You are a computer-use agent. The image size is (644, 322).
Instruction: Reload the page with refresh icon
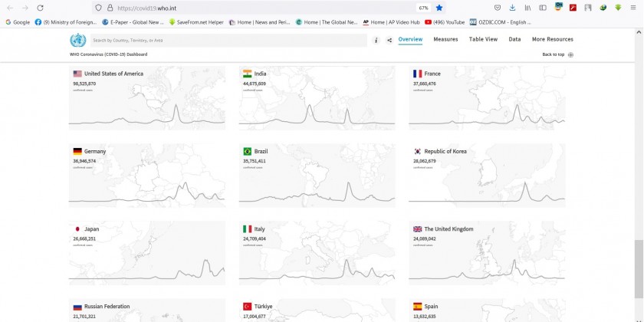[41, 8]
